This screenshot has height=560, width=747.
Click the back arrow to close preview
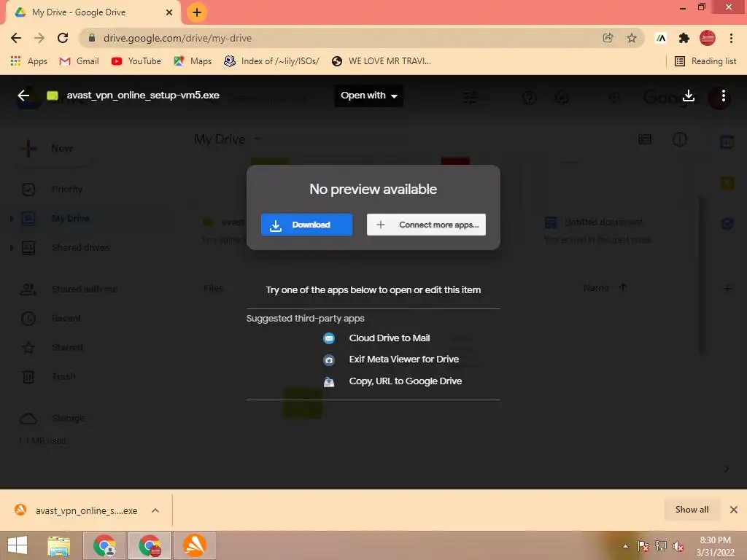coord(23,96)
